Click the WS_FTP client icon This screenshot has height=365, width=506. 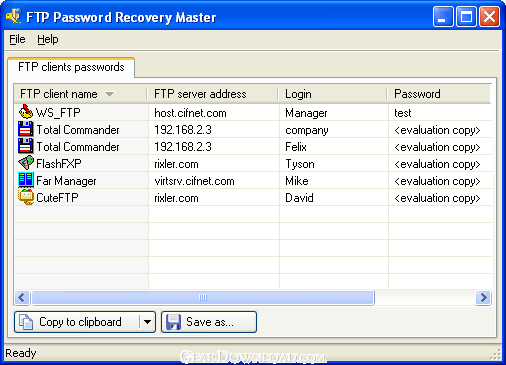26,112
